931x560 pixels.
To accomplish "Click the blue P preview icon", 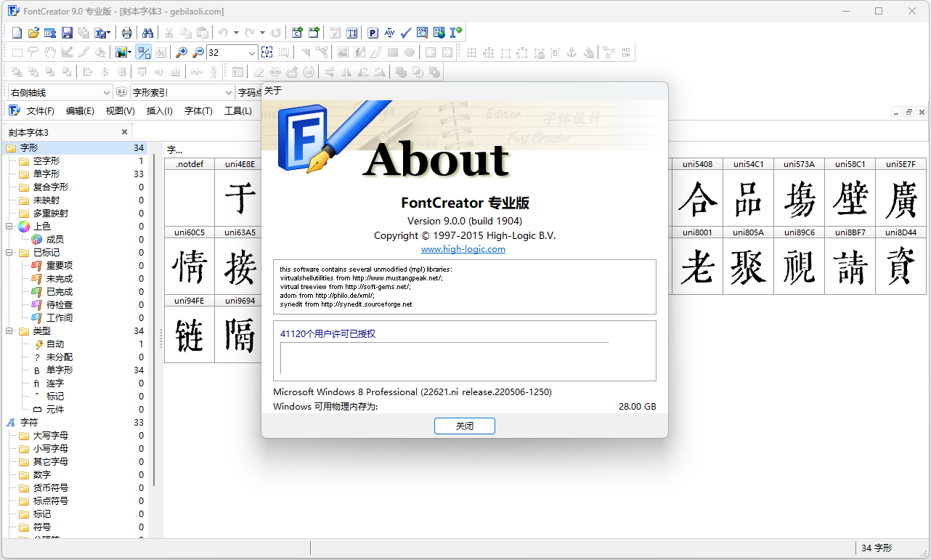I will click(x=373, y=33).
